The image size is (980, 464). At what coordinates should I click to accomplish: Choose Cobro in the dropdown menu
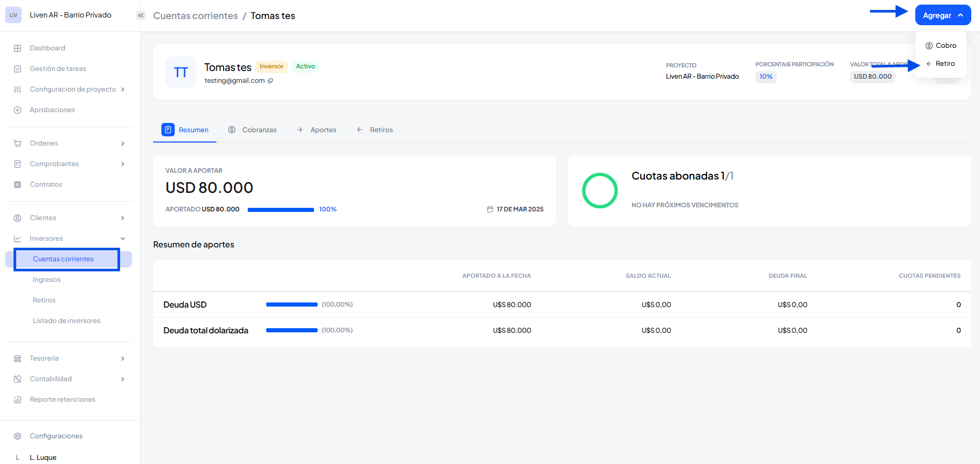[945, 46]
